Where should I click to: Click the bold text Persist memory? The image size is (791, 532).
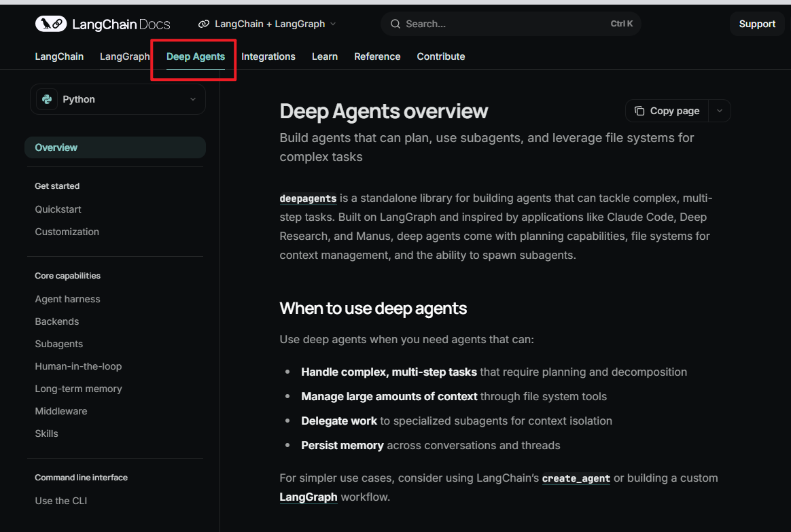342,446
